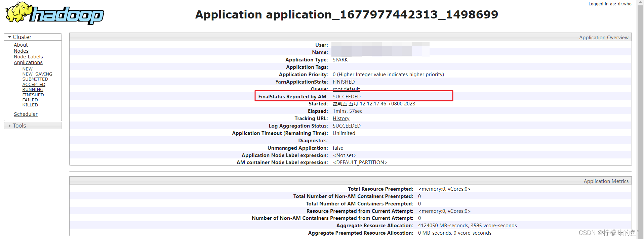Click the Log Aggregation Status SUCCEEDED value
644x239 pixels.
pyautogui.click(x=347, y=126)
